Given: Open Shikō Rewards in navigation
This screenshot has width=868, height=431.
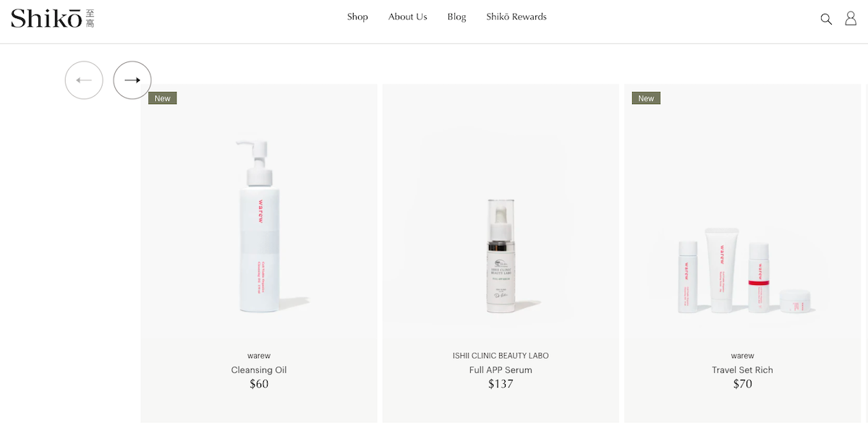Looking at the screenshot, I should point(516,17).
